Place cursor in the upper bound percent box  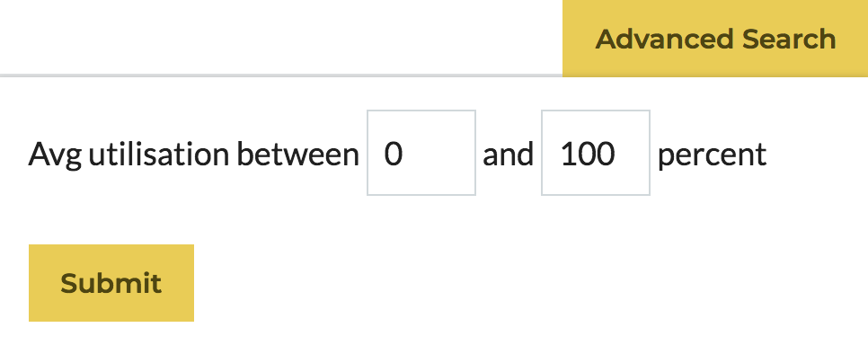(x=596, y=153)
